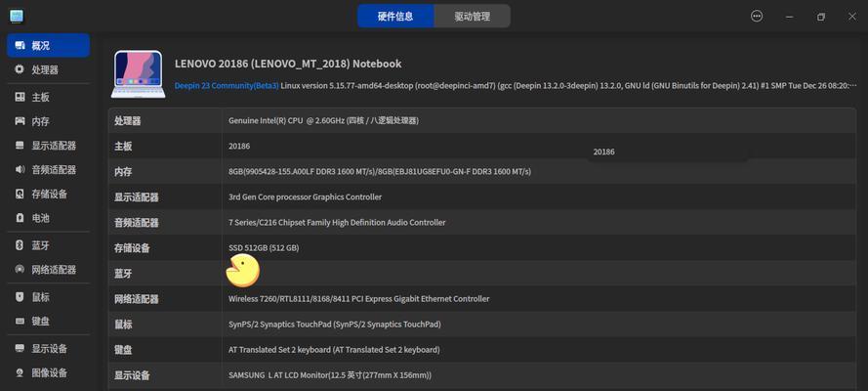Select 处理器 label in the sidebar

tap(45, 69)
